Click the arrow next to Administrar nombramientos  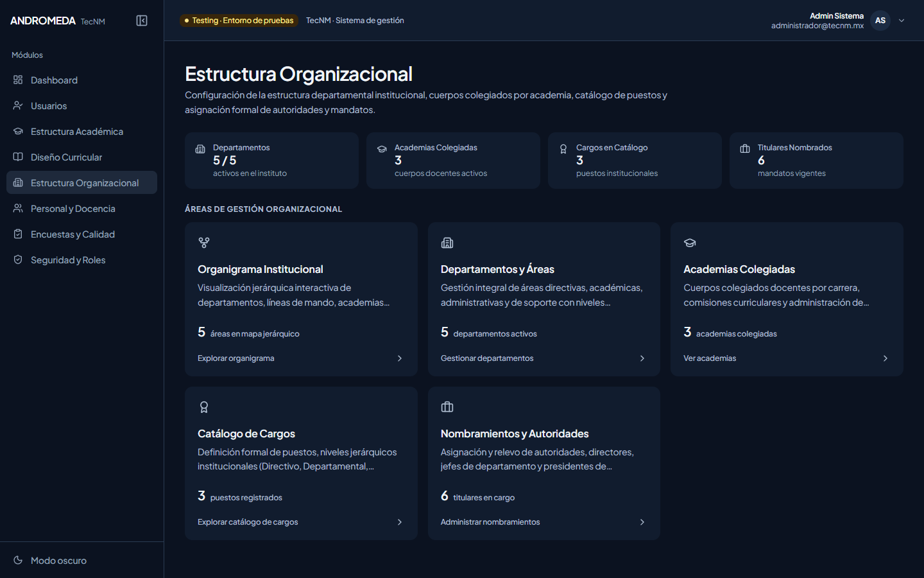click(642, 522)
